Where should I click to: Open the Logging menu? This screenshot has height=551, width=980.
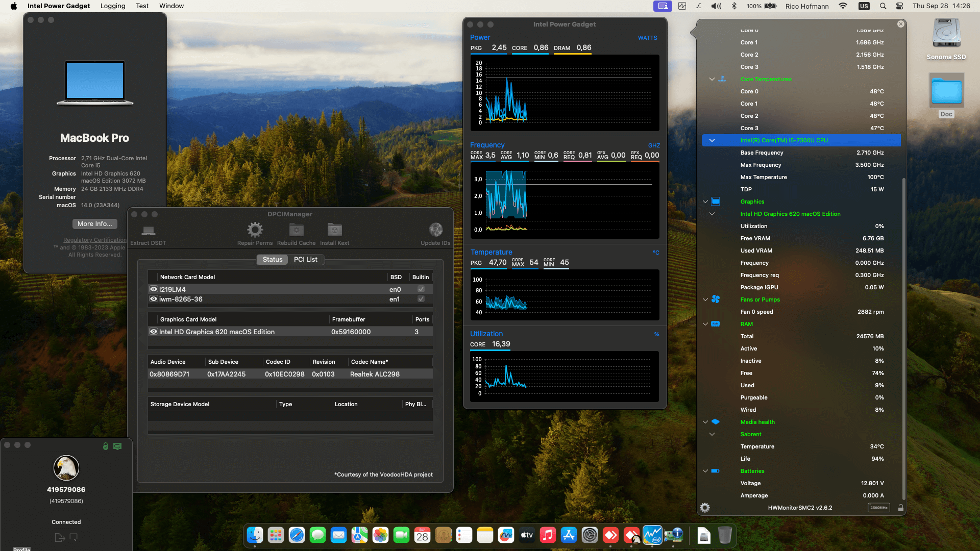pyautogui.click(x=113, y=6)
